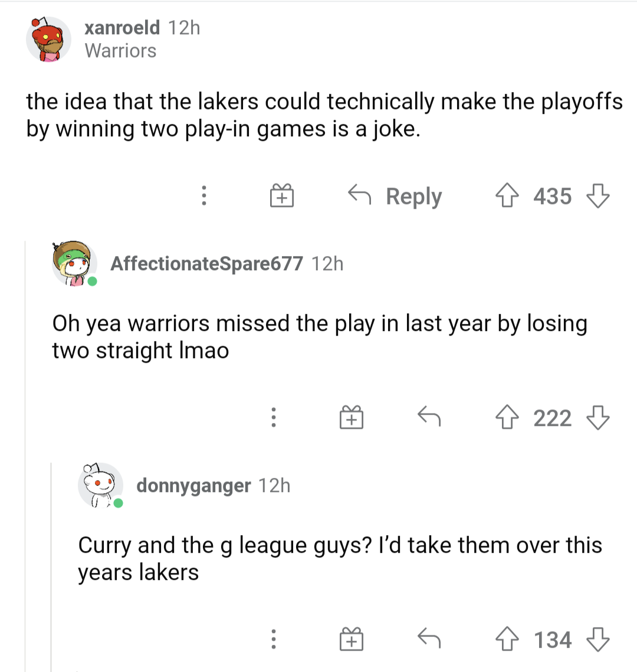This screenshot has height=672, width=637.
Task: Downvote donnyganger's comment
Action: tap(598, 640)
